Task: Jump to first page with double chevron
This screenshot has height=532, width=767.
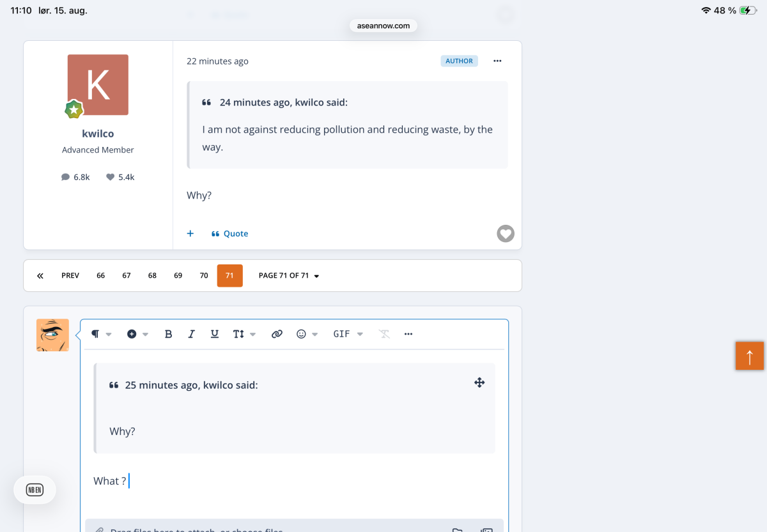Action: (40, 276)
